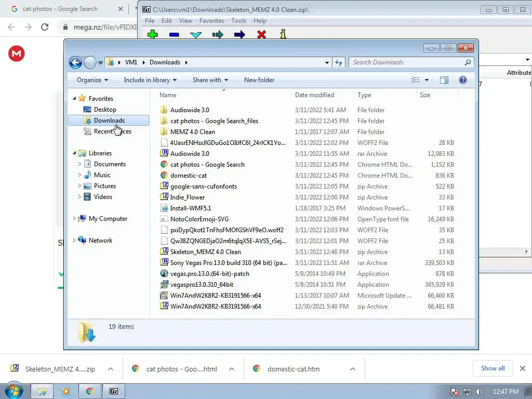Select Desktop in Favorites
Screen dimensions: 532x399
(x=105, y=110)
